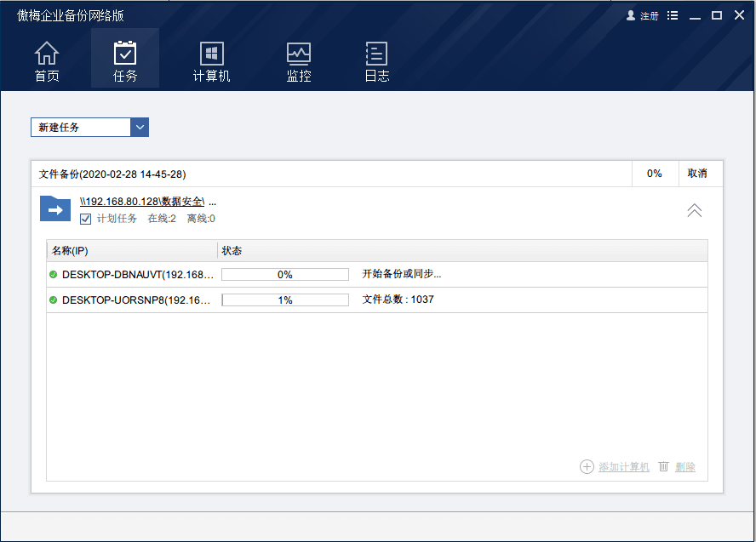
Task: Click the 添加计算机 link
Action: point(624,467)
